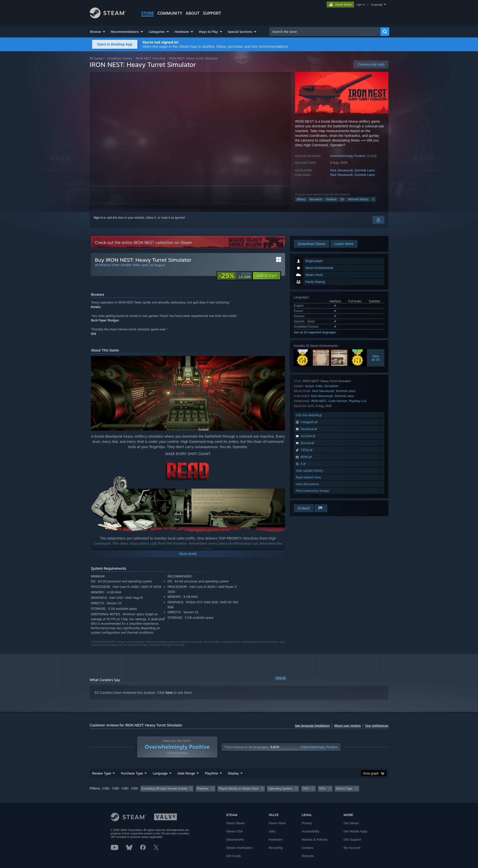Open the TikTok link in the sidebar
Viewport: 478px width, 868px height.
click(x=339, y=450)
